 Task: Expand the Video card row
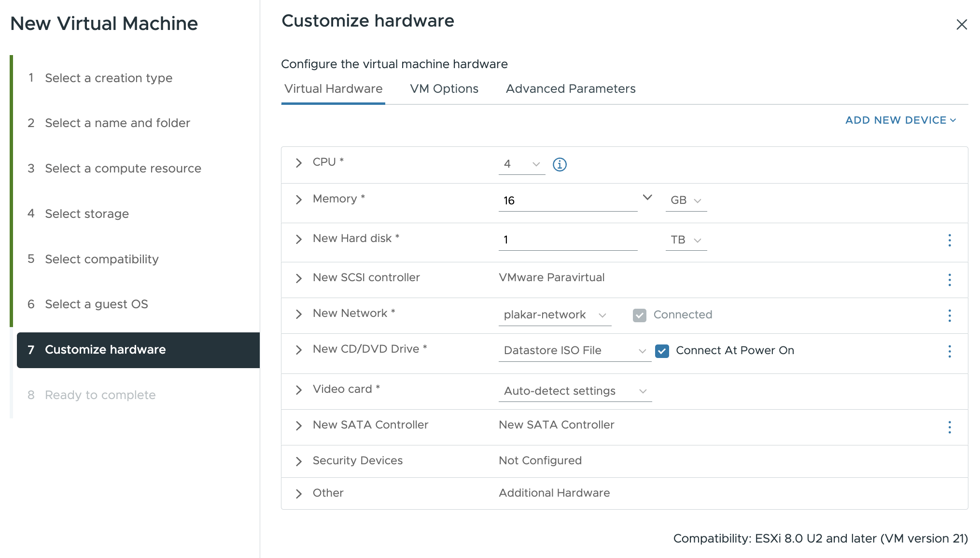pyautogui.click(x=299, y=390)
